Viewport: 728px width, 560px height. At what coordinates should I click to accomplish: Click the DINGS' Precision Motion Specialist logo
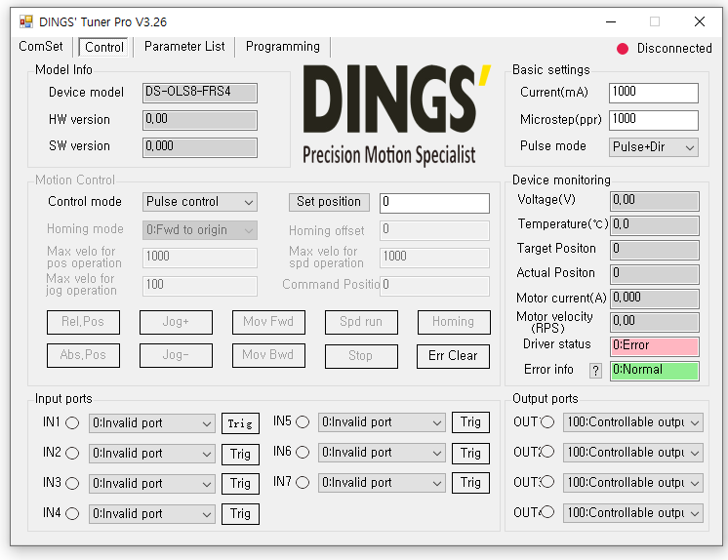click(396, 115)
